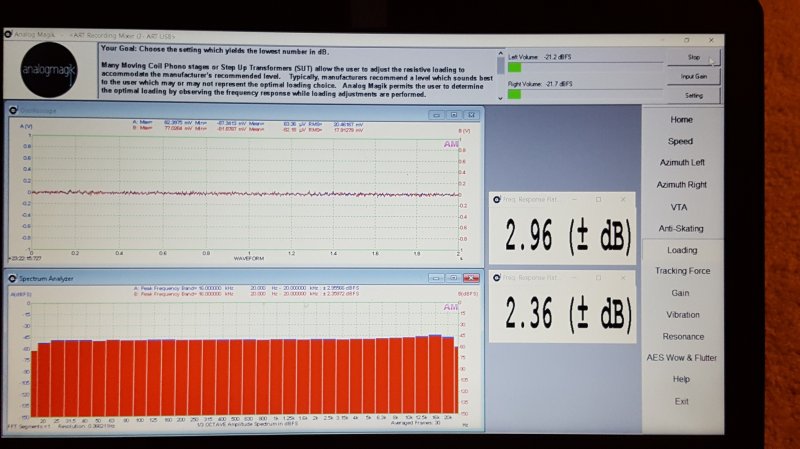Click the Left Volume -21.2 dBFS label

pos(539,57)
